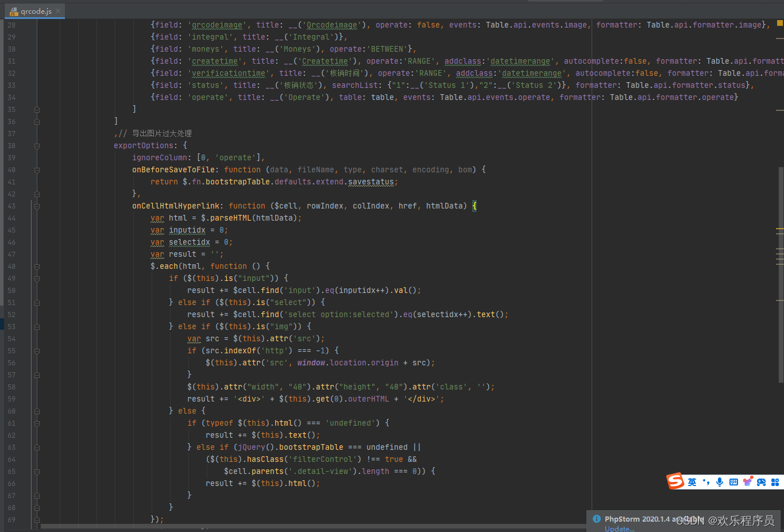
Task: Collapse the else block at line 60
Action: coord(37,411)
